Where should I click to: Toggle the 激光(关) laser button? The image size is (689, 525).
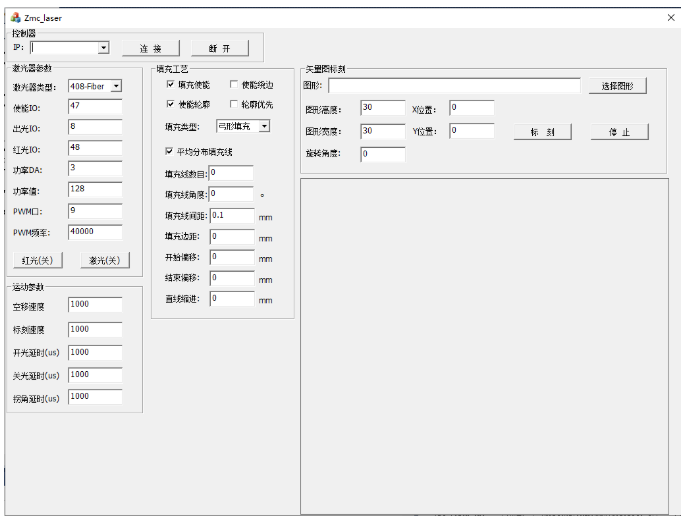click(105, 261)
